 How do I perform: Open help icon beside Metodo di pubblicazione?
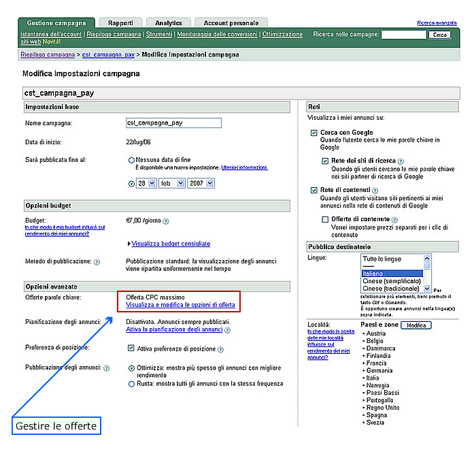[97, 262]
